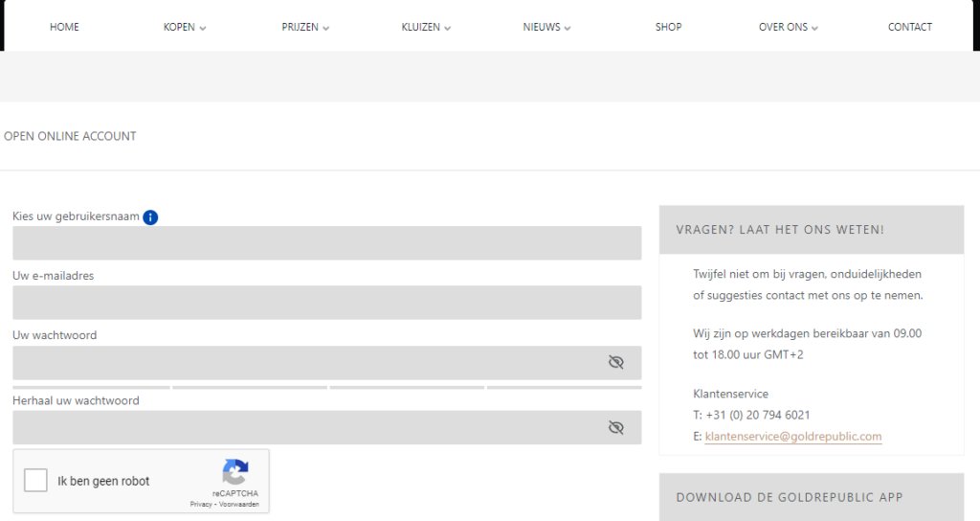Select the Herhaal uw wachtwoord field

(x=306, y=427)
